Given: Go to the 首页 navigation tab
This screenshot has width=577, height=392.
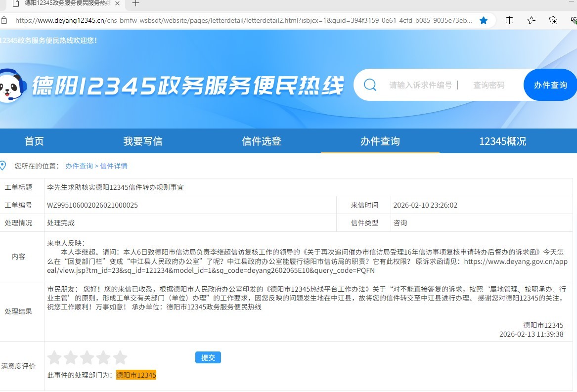Looking at the screenshot, I should (34, 141).
